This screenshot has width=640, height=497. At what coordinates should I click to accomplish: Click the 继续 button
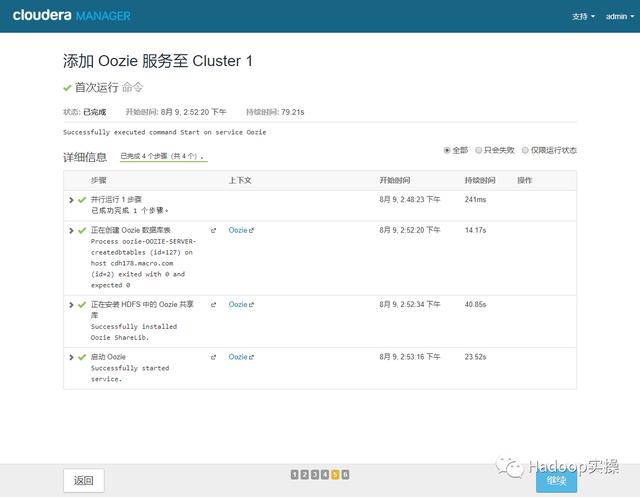[x=556, y=481]
